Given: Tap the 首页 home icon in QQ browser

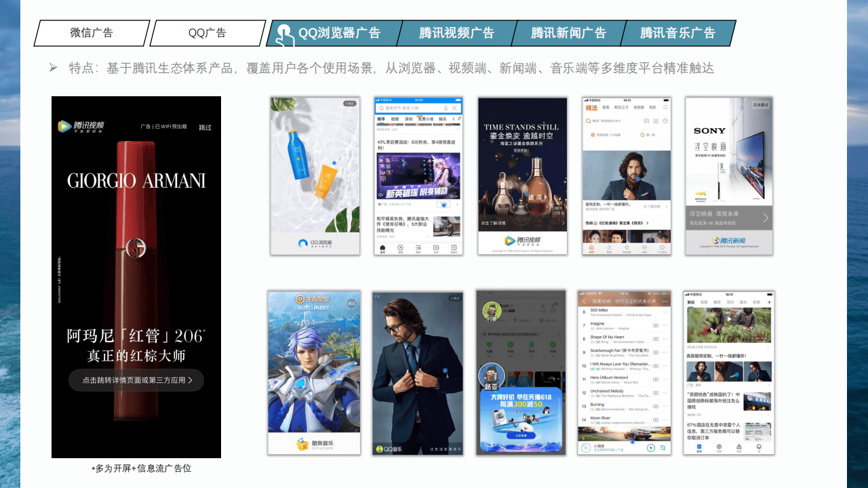Looking at the screenshot, I should pyautogui.click(x=382, y=249).
